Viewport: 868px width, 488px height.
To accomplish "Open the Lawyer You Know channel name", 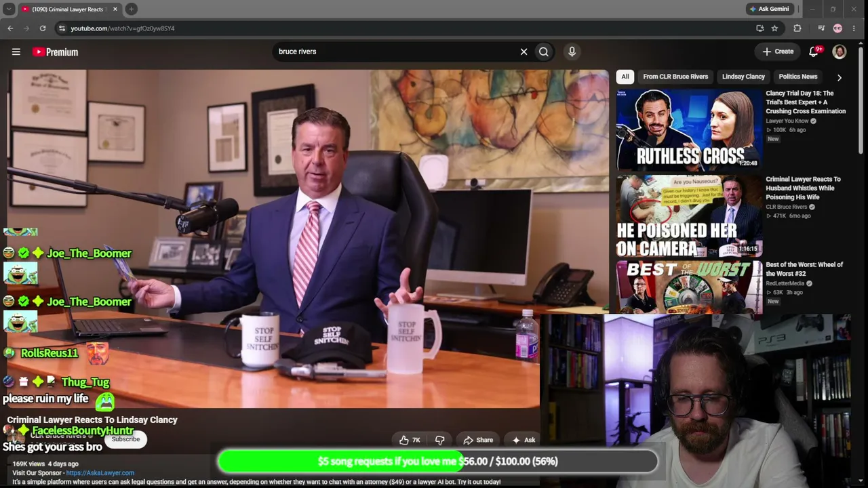I will 787,121.
